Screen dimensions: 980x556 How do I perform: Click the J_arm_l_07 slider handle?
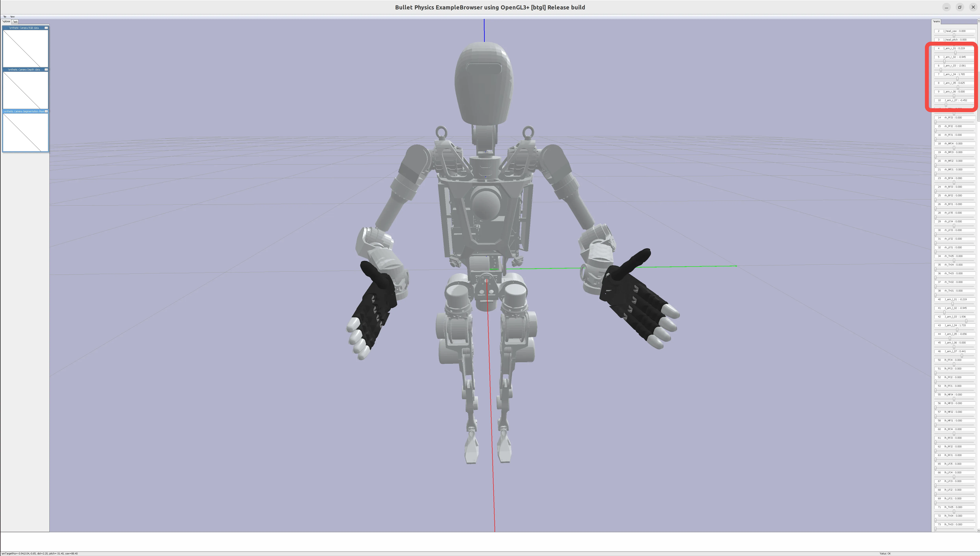pos(962,356)
